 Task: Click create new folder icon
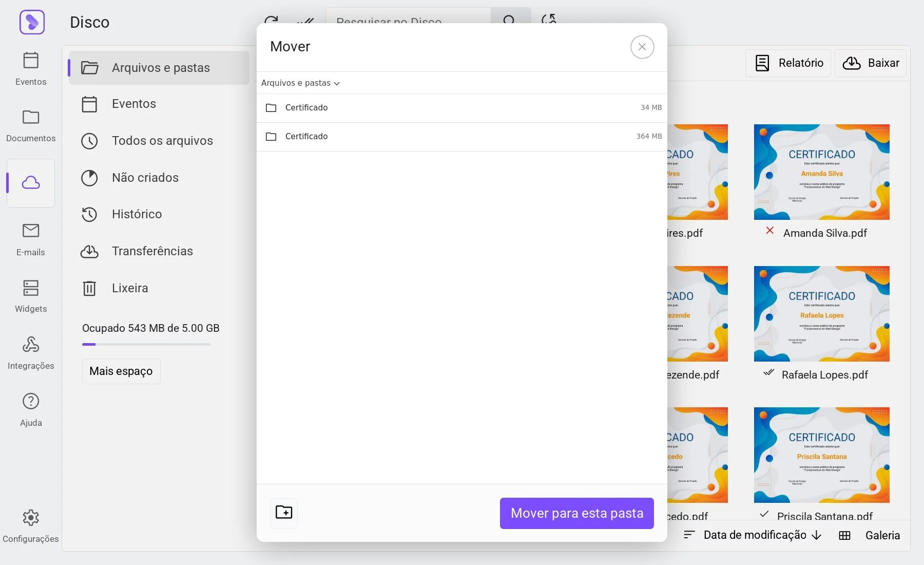pyautogui.click(x=284, y=513)
